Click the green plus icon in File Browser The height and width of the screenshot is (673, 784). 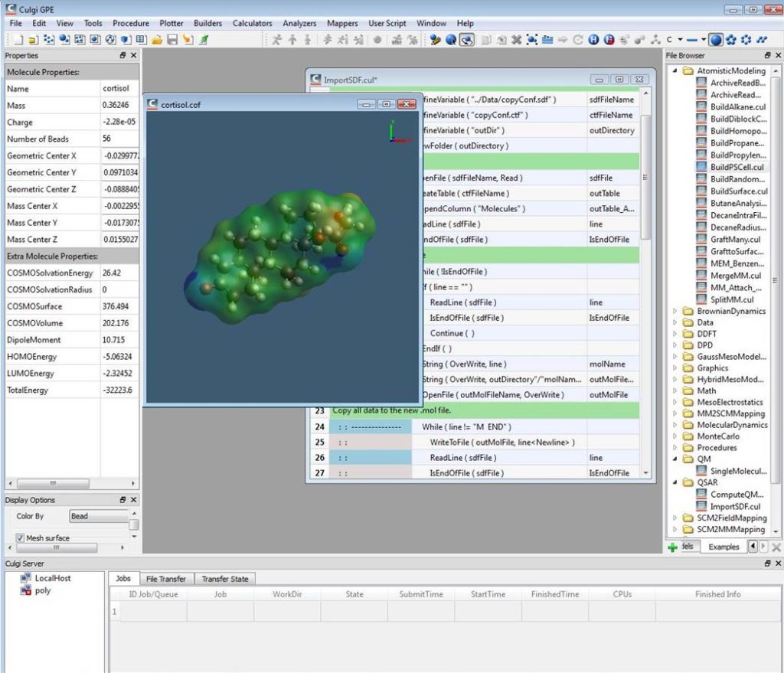click(x=672, y=547)
